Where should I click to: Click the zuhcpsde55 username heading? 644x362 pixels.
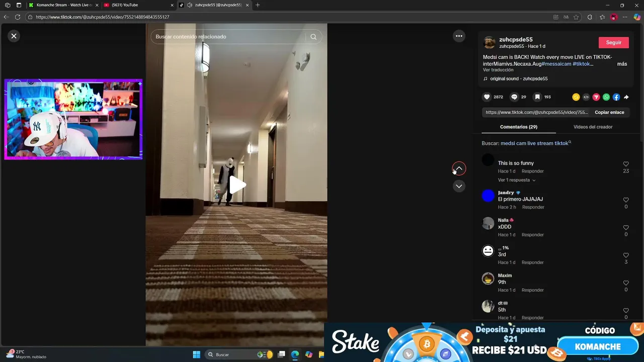coord(516,39)
